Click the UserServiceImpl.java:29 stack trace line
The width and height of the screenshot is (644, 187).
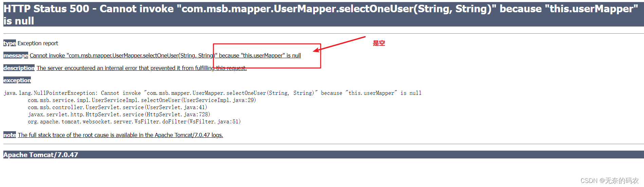click(142, 100)
